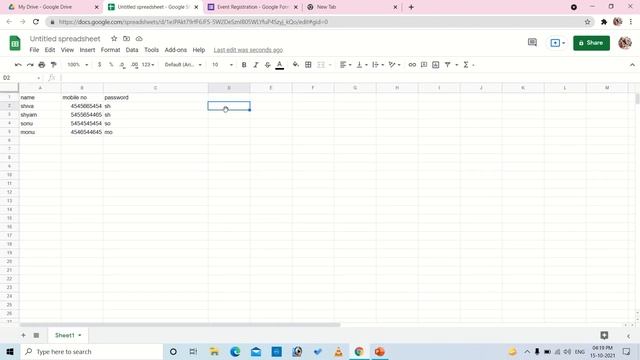
Task: Open comment history icon
Action: (532, 42)
